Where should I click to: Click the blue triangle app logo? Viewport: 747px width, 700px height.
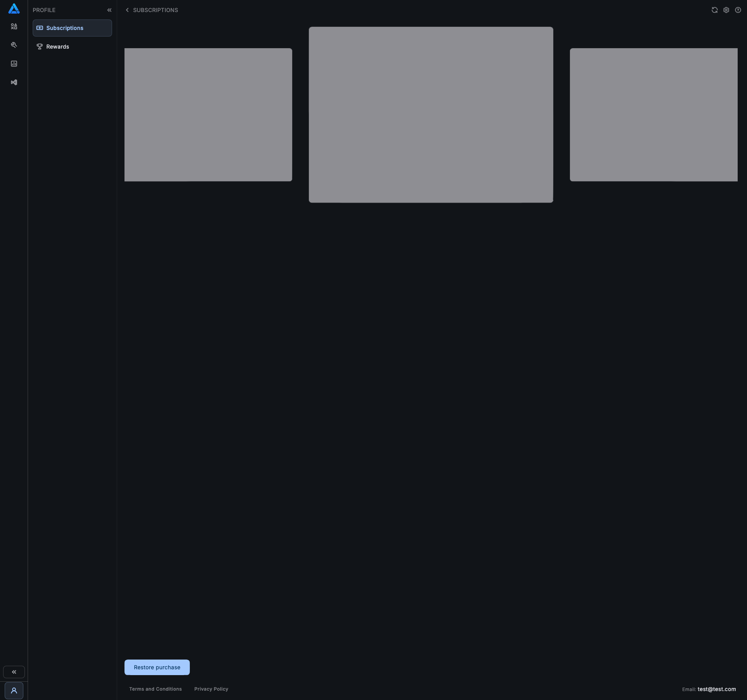coord(14,9)
